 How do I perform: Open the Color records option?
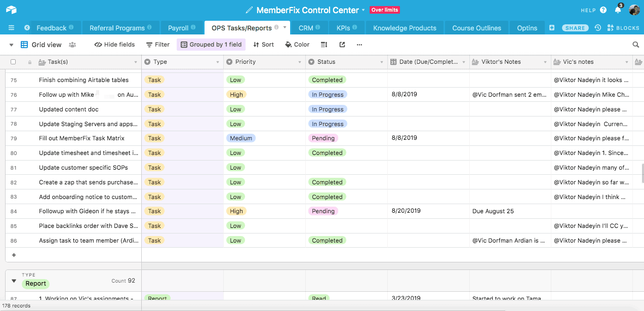pyautogui.click(x=297, y=45)
